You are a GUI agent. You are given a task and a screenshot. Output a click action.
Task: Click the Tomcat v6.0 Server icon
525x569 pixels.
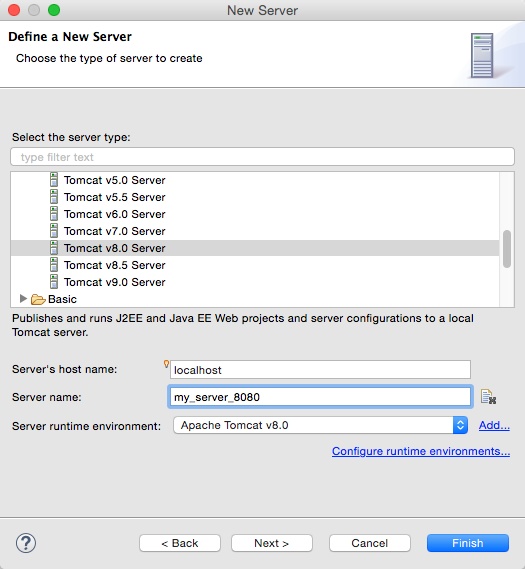(x=54, y=214)
